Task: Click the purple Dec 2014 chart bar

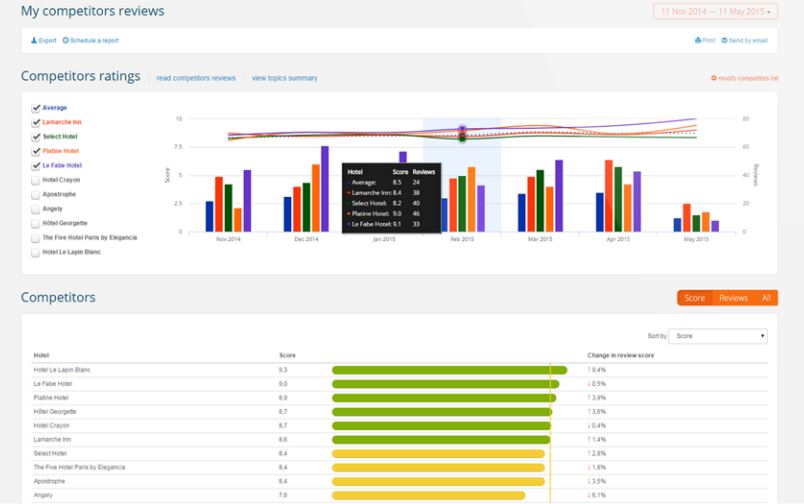Action: pos(325,189)
